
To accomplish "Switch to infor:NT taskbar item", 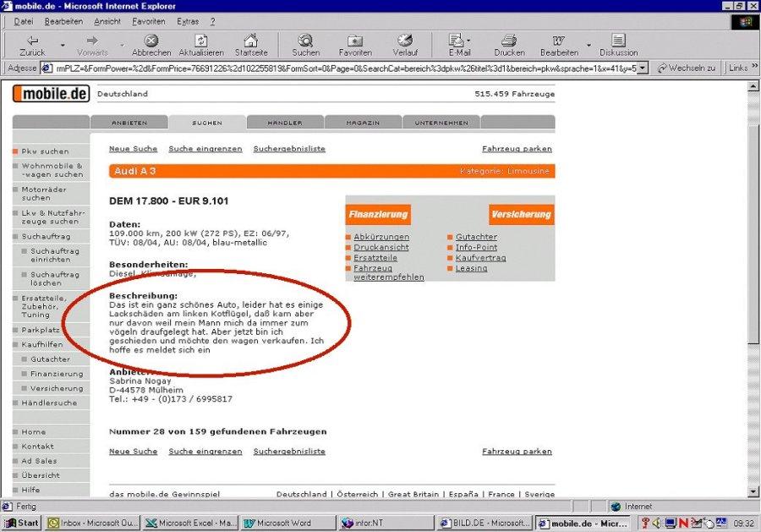I will 386,523.
